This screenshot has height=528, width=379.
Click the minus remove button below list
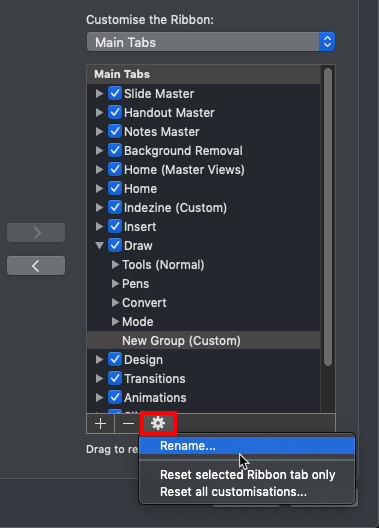click(x=128, y=423)
